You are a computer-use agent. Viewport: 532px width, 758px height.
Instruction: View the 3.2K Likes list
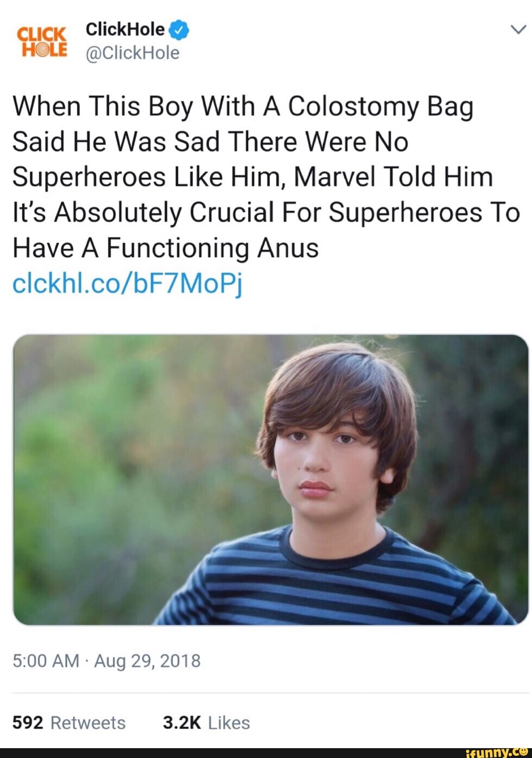(229, 723)
